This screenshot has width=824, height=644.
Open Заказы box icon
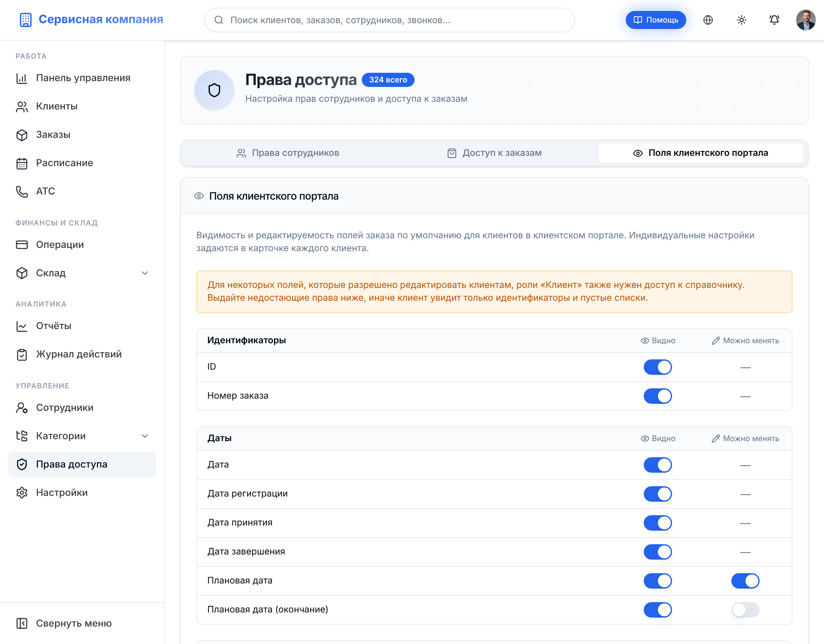pos(22,135)
